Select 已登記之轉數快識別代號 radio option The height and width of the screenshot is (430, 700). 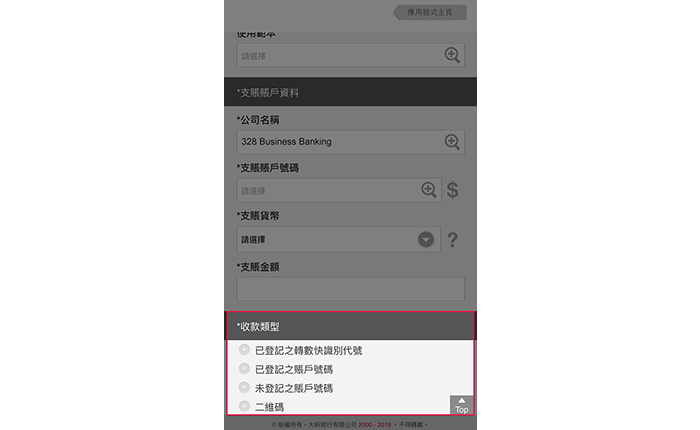pyautogui.click(x=244, y=350)
